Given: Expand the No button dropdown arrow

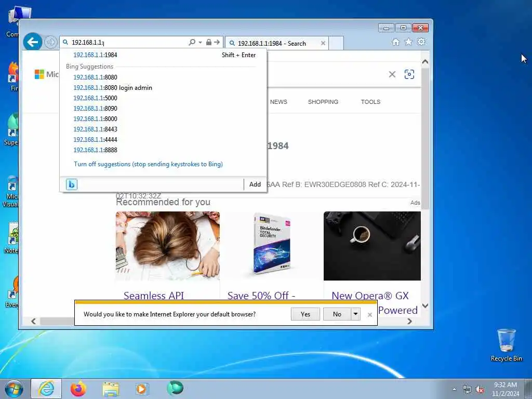Looking at the screenshot, I should point(355,314).
